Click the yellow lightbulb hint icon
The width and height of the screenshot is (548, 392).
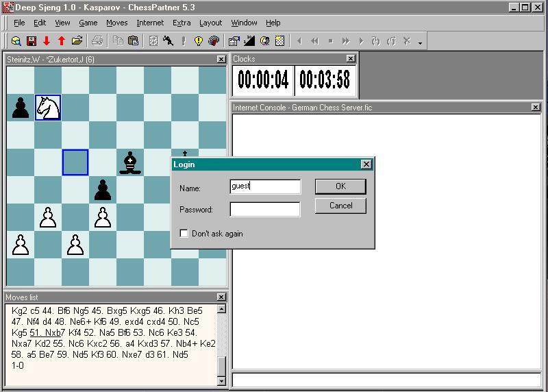tap(199, 41)
